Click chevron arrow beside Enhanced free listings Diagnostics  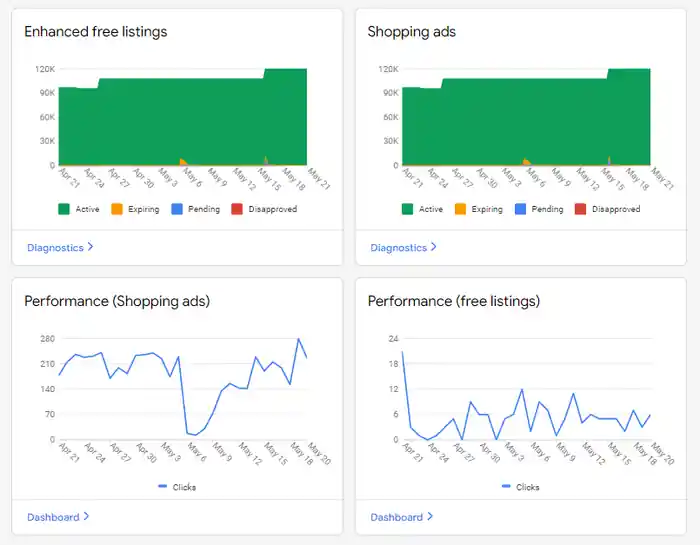tap(90, 247)
